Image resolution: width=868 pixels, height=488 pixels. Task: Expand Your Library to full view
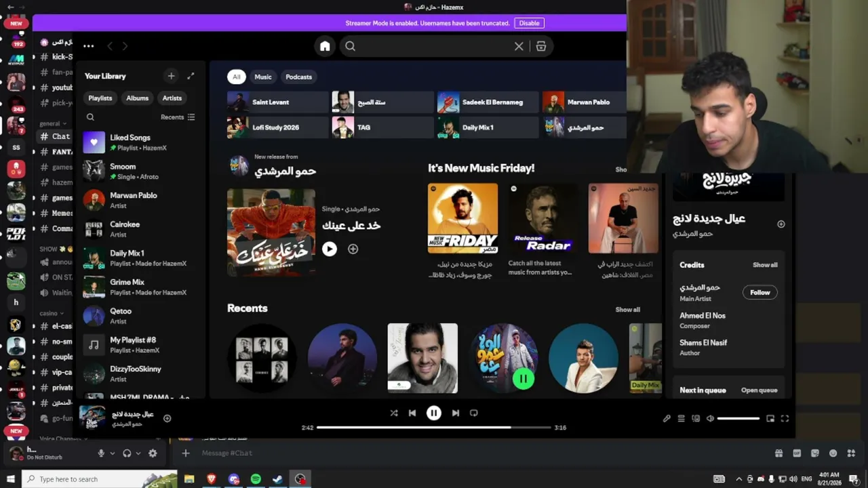(191, 76)
